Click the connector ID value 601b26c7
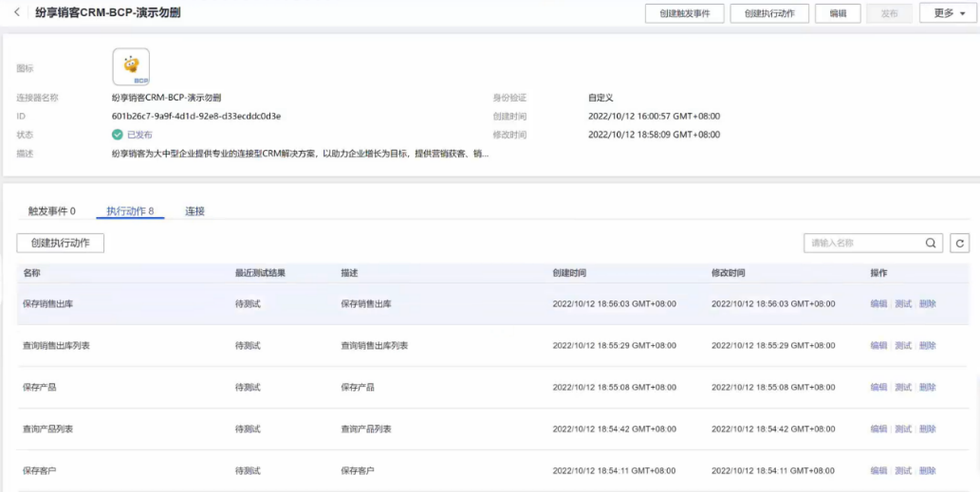The image size is (980, 492). [x=196, y=117]
